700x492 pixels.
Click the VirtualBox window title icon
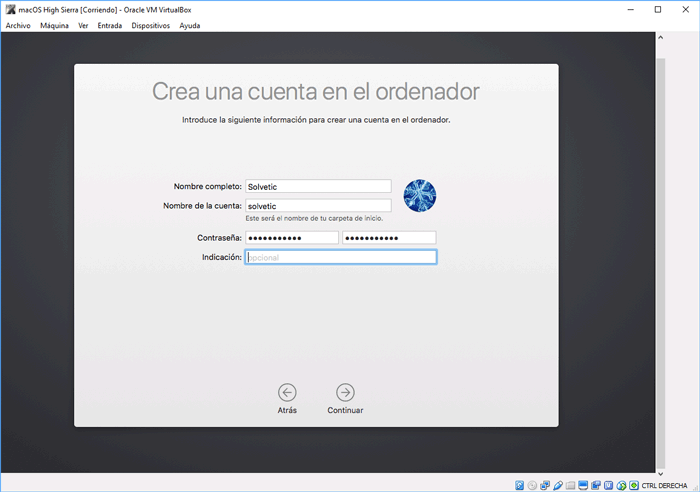[10, 9]
